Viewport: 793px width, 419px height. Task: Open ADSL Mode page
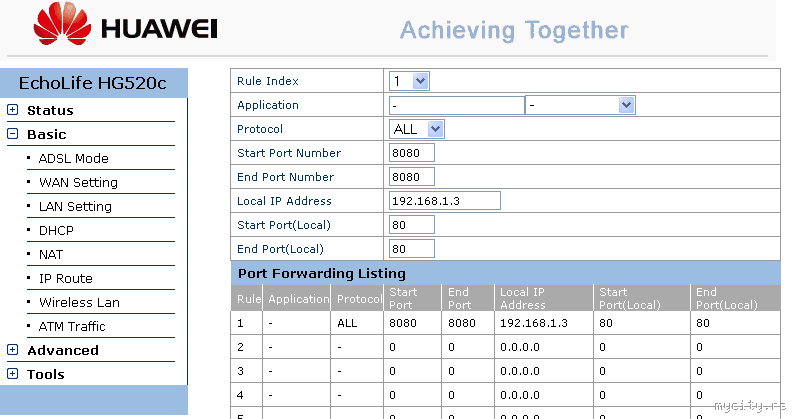pyautogui.click(x=74, y=158)
